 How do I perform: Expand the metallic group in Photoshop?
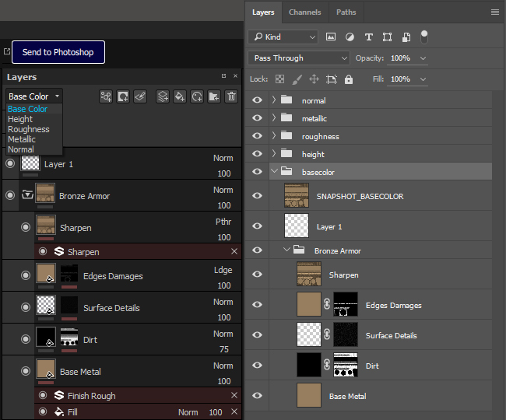click(x=274, y=117)
